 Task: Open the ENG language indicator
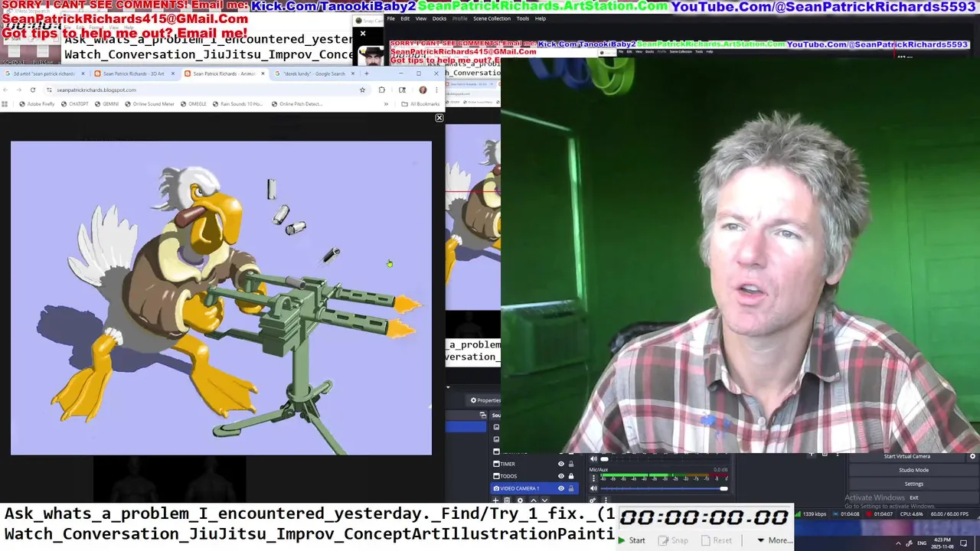tap(922, 543)
